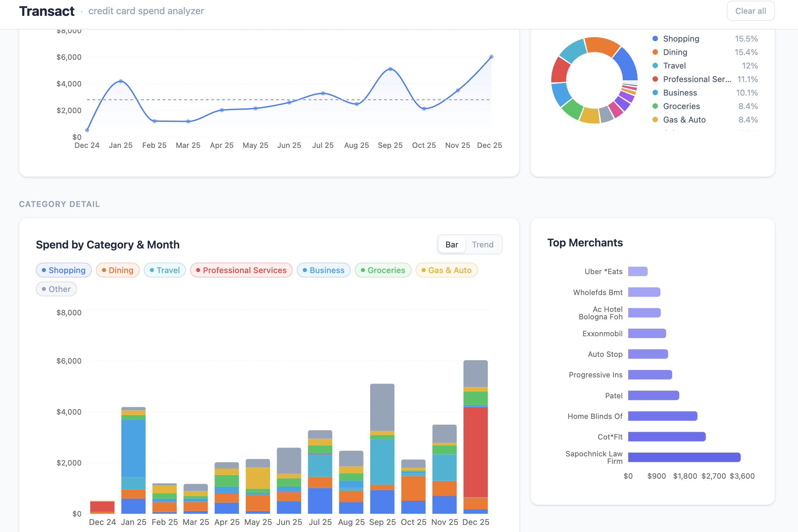
Task: Click the Spend by Category & Month heading
Action: (108, 245)
